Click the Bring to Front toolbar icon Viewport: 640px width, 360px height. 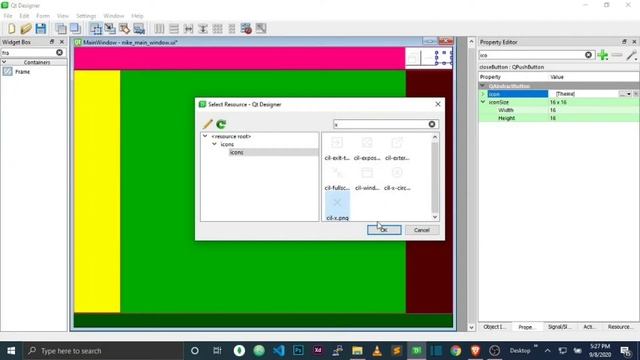click(x=75, y=29)
